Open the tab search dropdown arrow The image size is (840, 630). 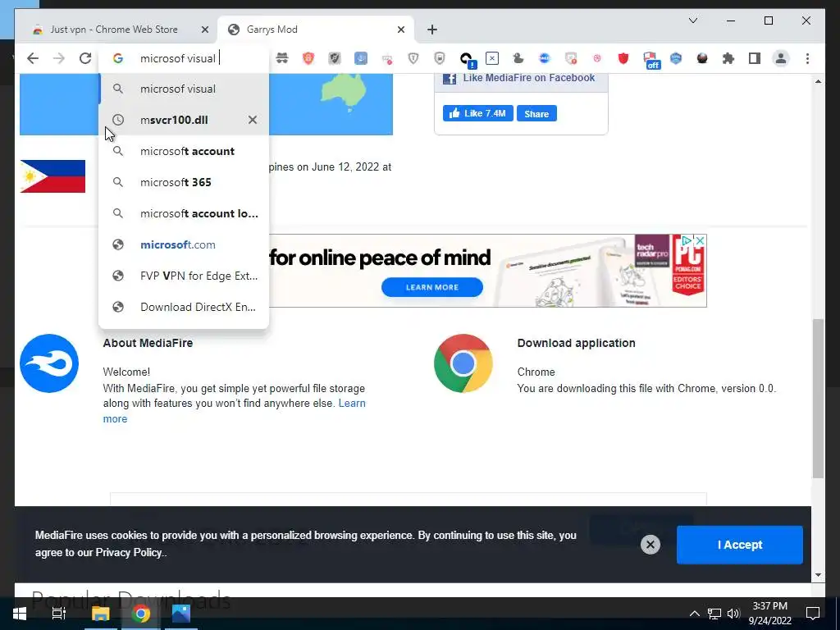[692, 21]
